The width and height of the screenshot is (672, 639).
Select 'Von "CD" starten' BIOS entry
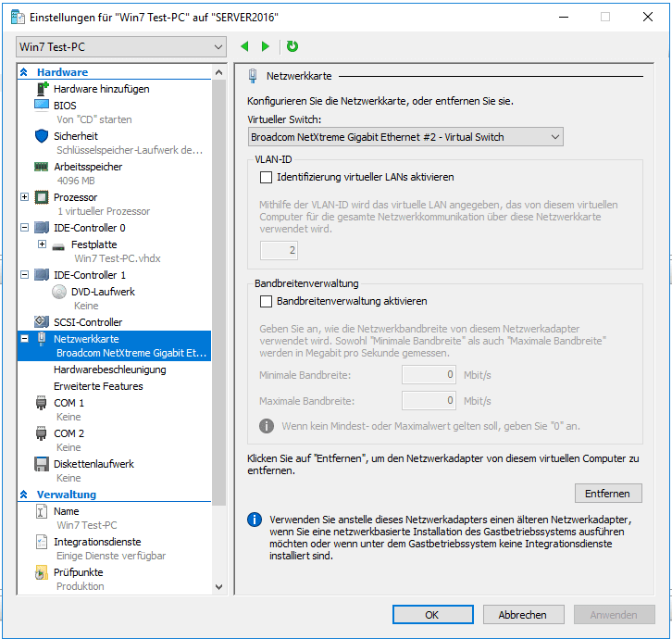(x=94, y=119)
